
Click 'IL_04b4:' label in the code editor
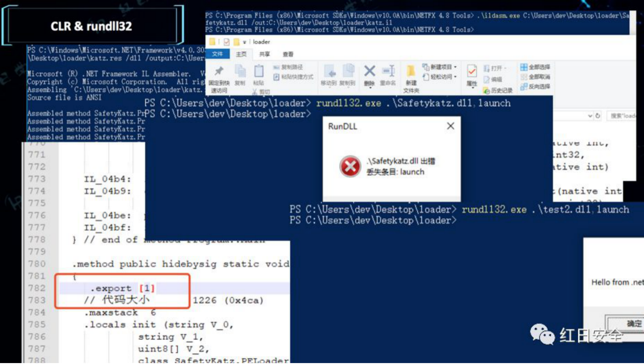click(108, 179)
